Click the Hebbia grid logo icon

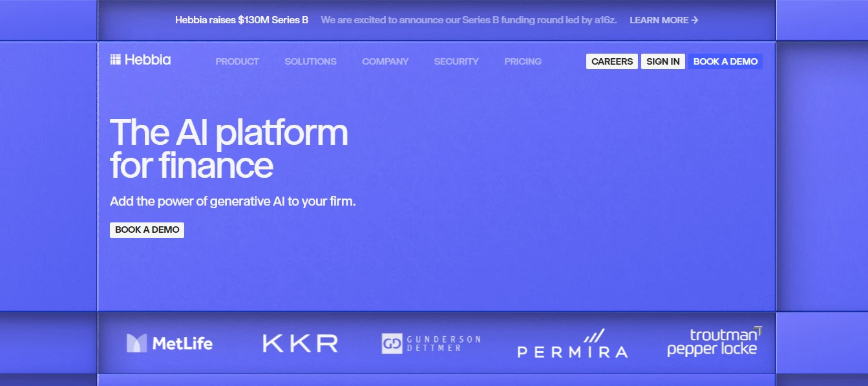[115, 60]
